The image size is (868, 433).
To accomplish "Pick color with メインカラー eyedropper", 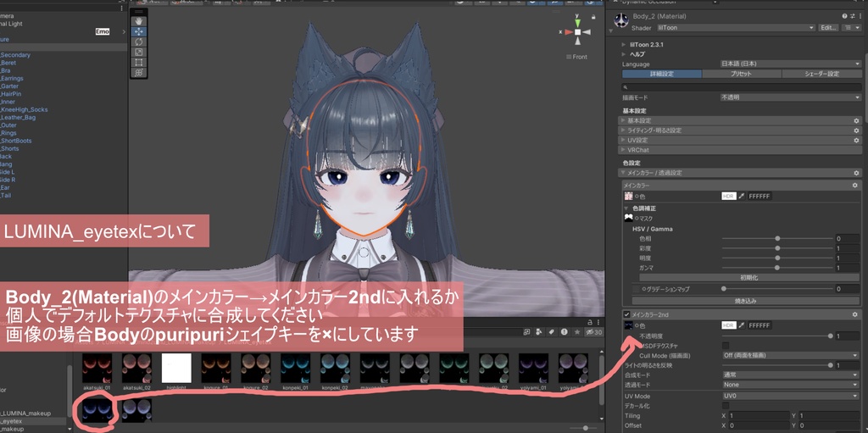I will (742, 196).
